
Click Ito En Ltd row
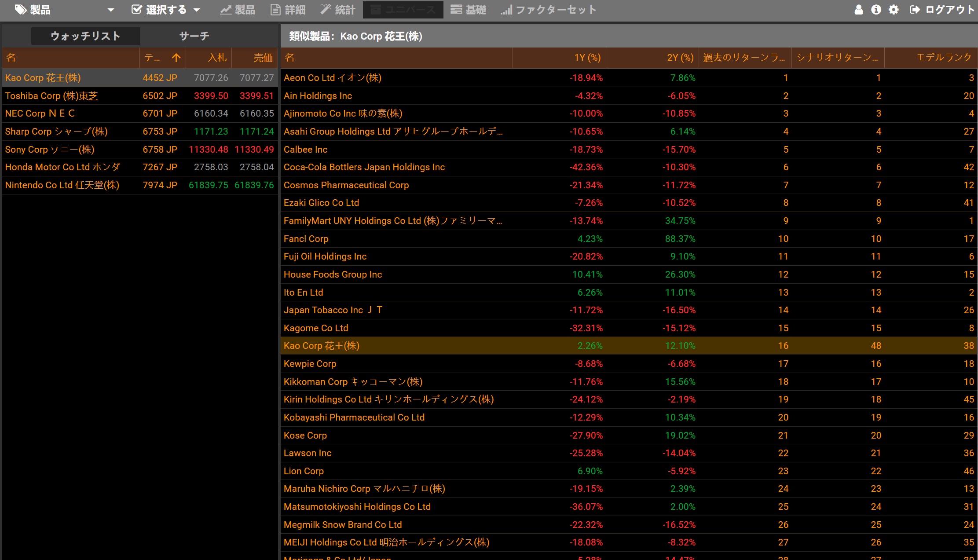tap(629, 293)
